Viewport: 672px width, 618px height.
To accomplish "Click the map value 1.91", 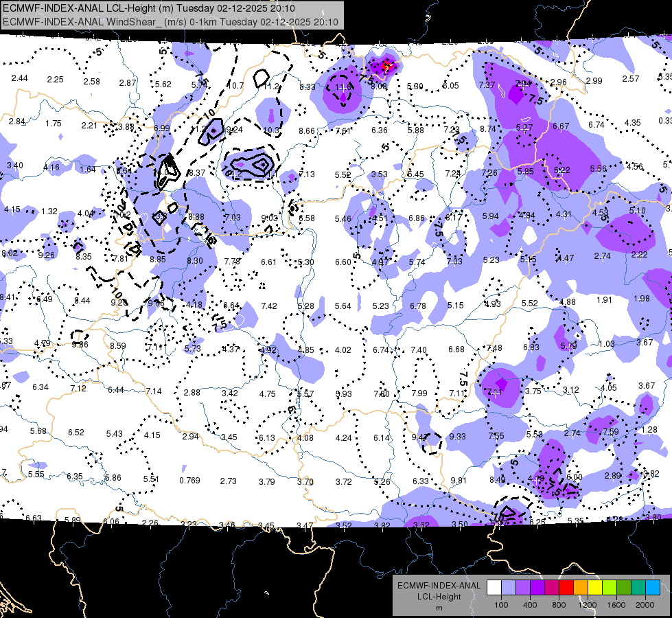I will point(604,300).
